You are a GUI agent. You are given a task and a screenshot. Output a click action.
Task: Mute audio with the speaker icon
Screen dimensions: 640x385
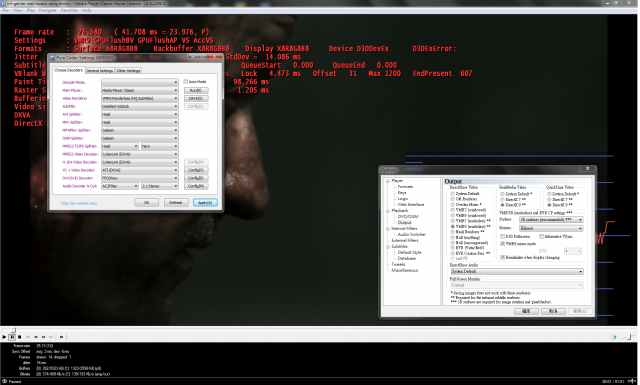click(x=613, y=337)
